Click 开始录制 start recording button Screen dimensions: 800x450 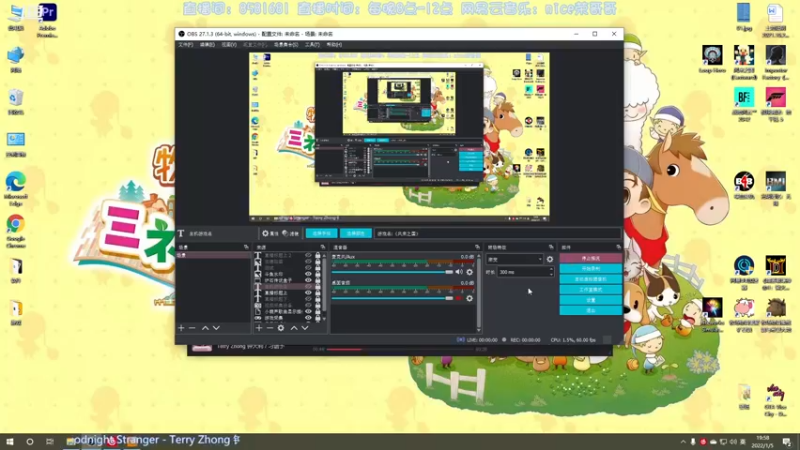590,269
